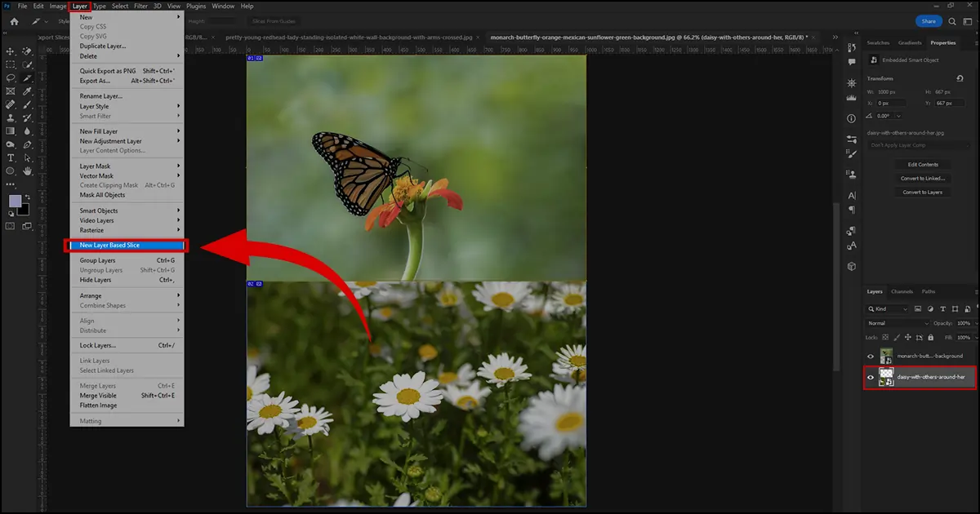Click the foreground color swatch

coord(14,202)
